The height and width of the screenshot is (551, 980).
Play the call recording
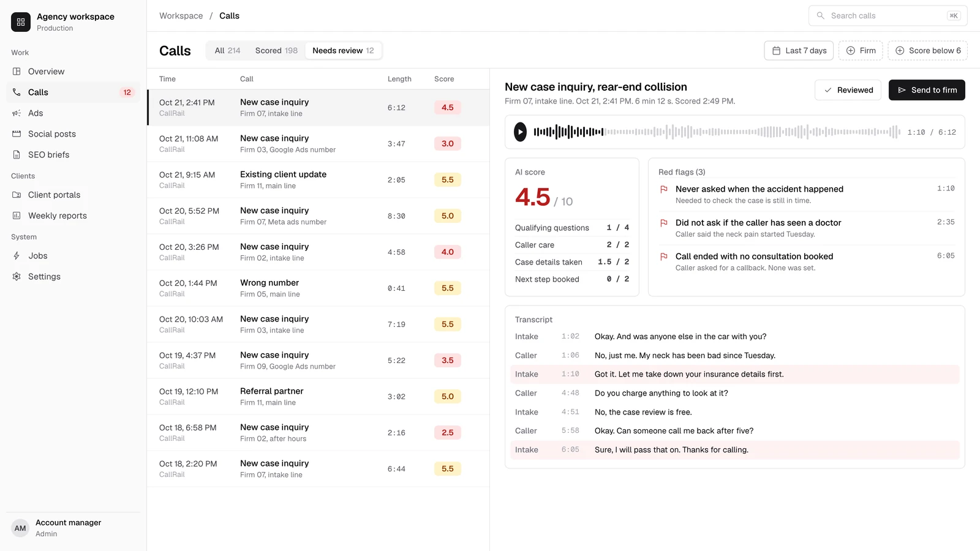point(520,132)
